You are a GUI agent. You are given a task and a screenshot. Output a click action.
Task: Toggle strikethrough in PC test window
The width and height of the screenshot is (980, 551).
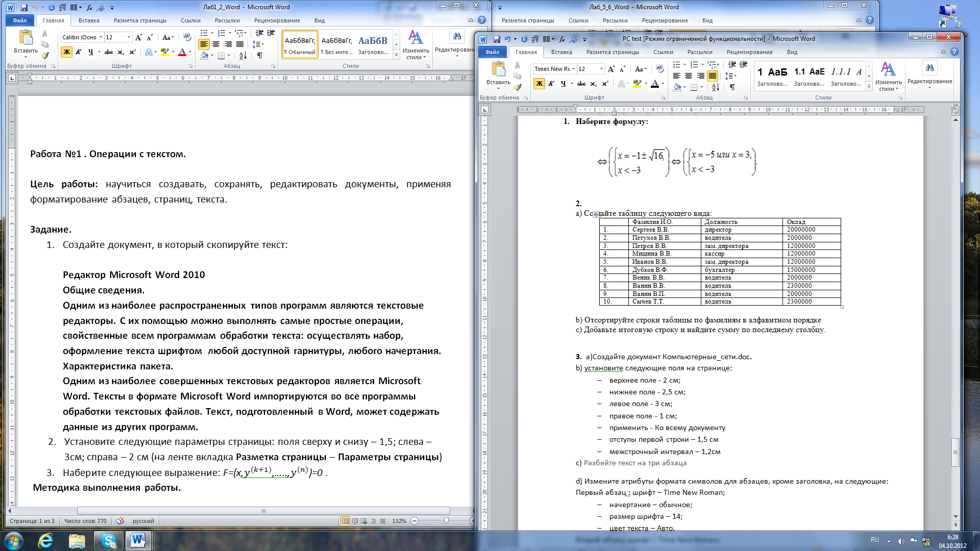(x=581, y=84)
